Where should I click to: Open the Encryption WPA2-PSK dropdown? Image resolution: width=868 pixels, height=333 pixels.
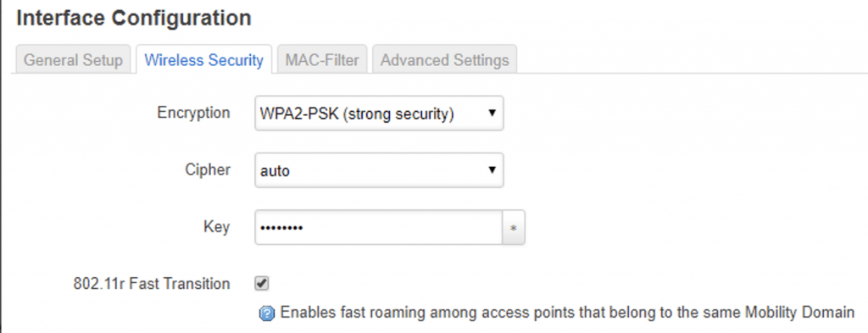point(379,114)
